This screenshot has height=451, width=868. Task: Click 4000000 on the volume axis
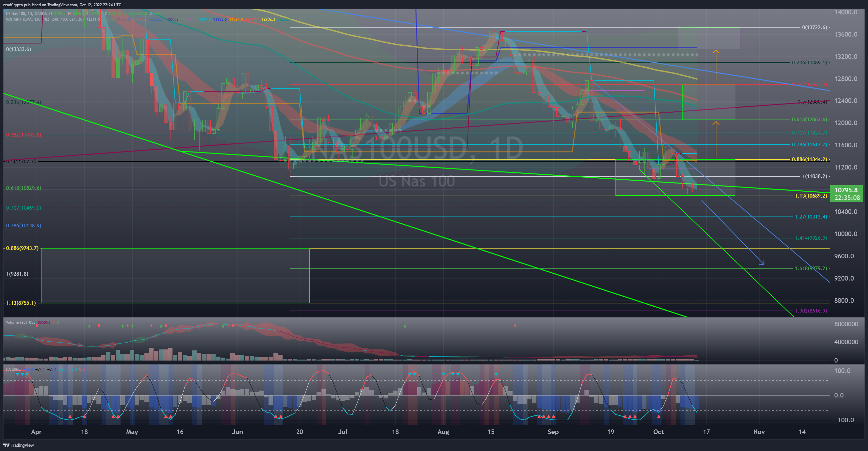point(846,342)
